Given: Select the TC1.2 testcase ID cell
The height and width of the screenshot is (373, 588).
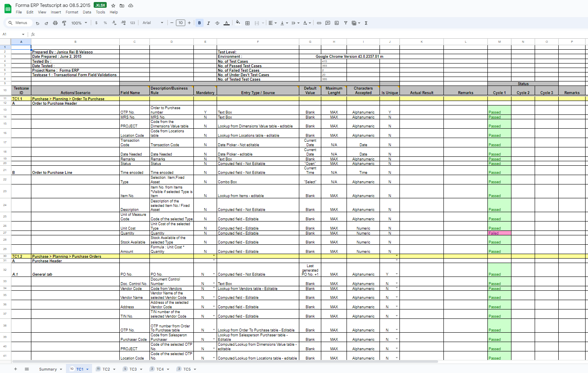Looking at the screenshot, I should [x=21, y=257].
